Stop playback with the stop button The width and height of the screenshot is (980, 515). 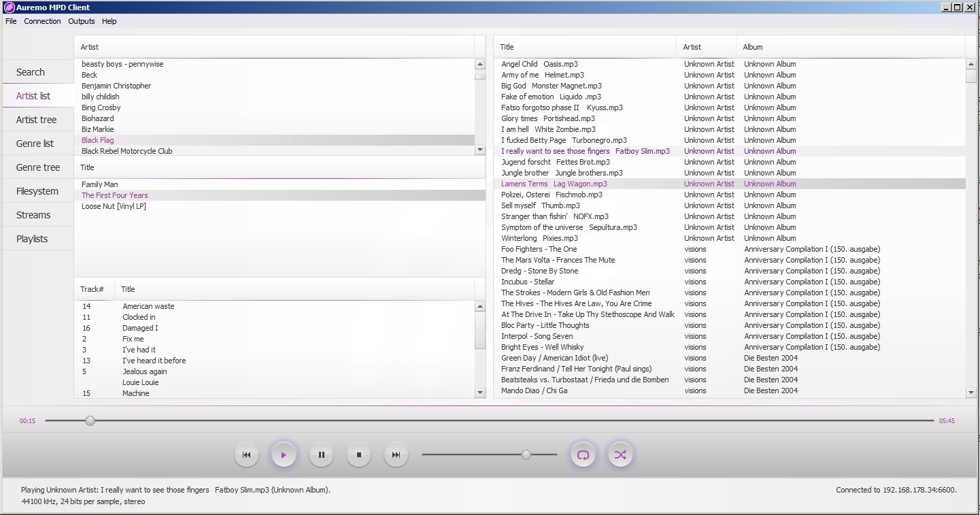coord(358,455)
